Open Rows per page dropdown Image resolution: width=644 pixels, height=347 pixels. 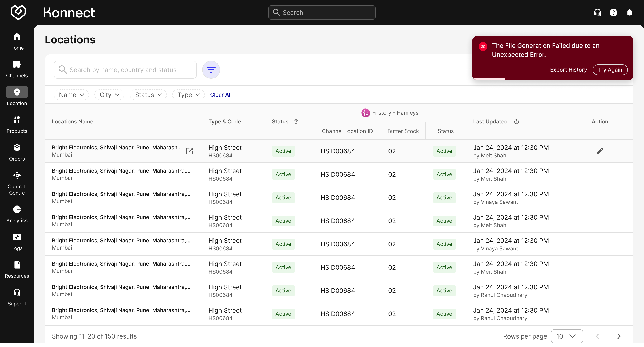pos(567,336)
